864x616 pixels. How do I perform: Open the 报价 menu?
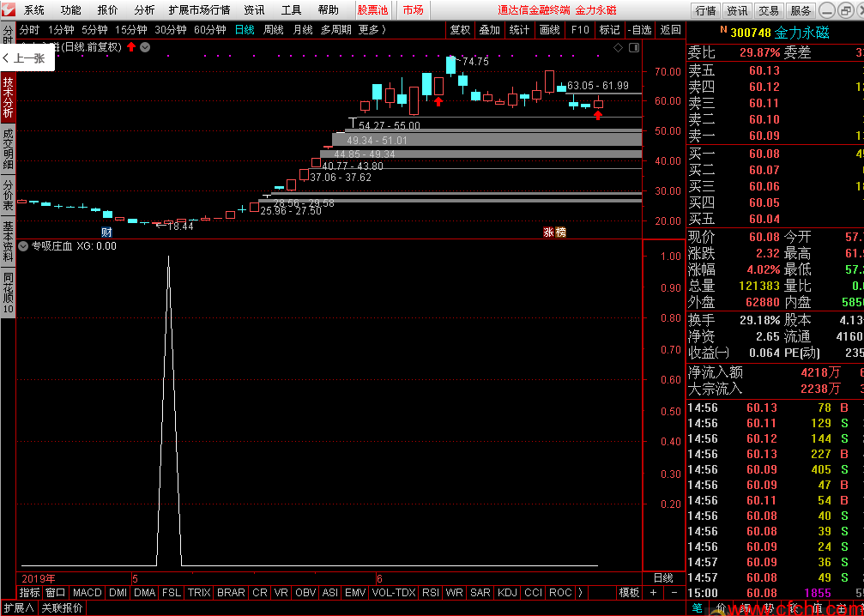point(107,10)
